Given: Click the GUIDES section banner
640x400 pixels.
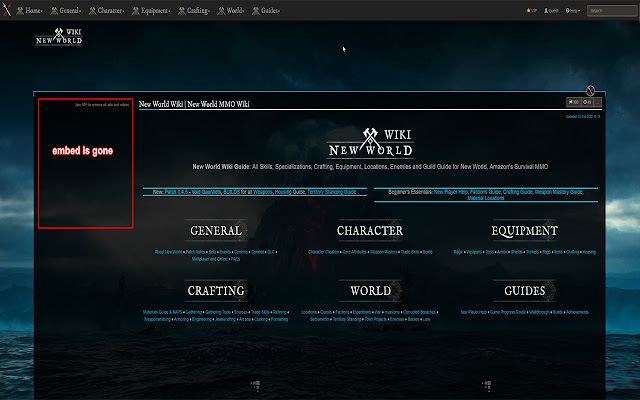Looking at the screenshot, I should tap(524, 291).
